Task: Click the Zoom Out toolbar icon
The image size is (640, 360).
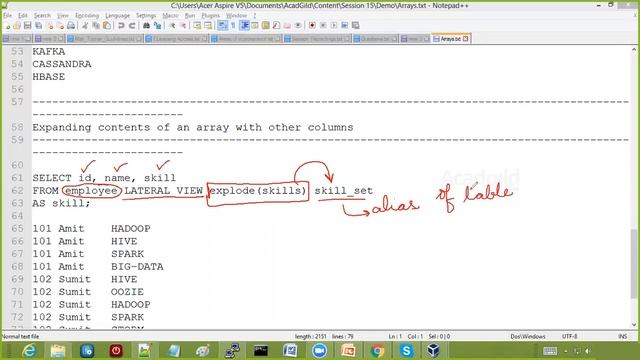Action: (182, 26)
